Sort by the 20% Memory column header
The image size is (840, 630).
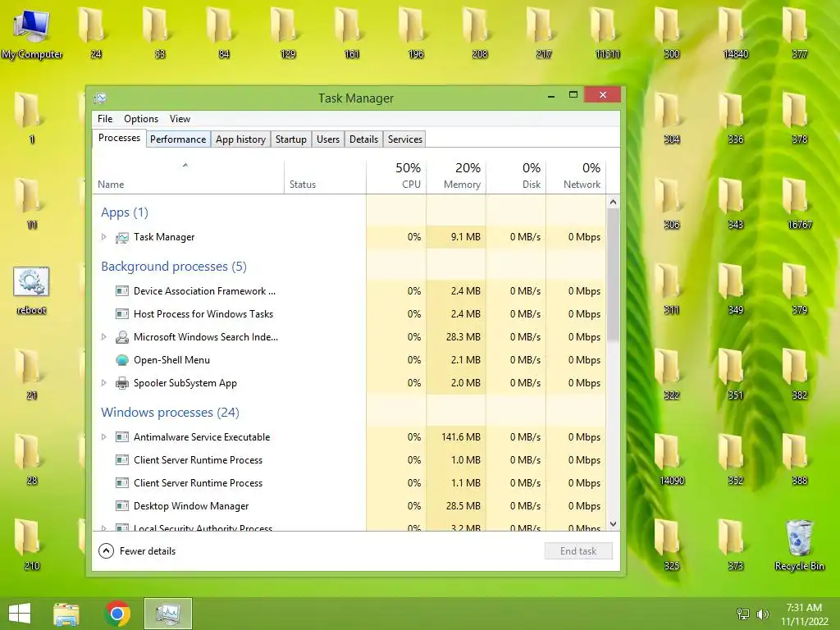[x=456, y=176]
